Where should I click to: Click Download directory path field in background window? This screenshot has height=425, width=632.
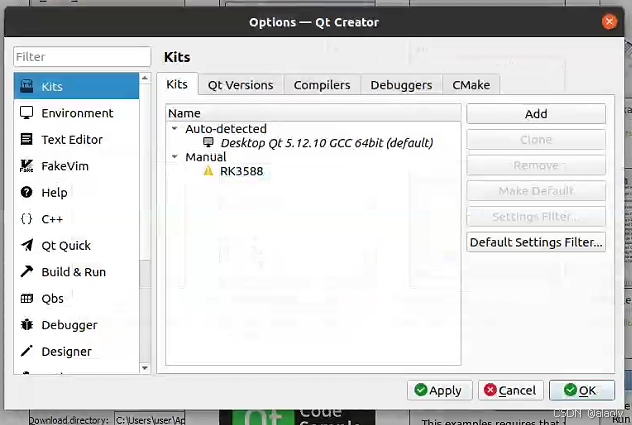click(x=150, y=419)
